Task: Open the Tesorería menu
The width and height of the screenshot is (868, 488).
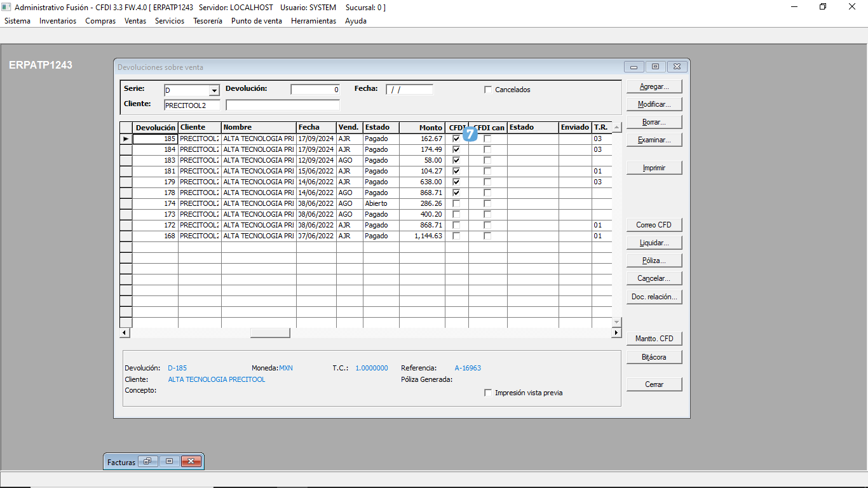Action: (x=208, y=21)
